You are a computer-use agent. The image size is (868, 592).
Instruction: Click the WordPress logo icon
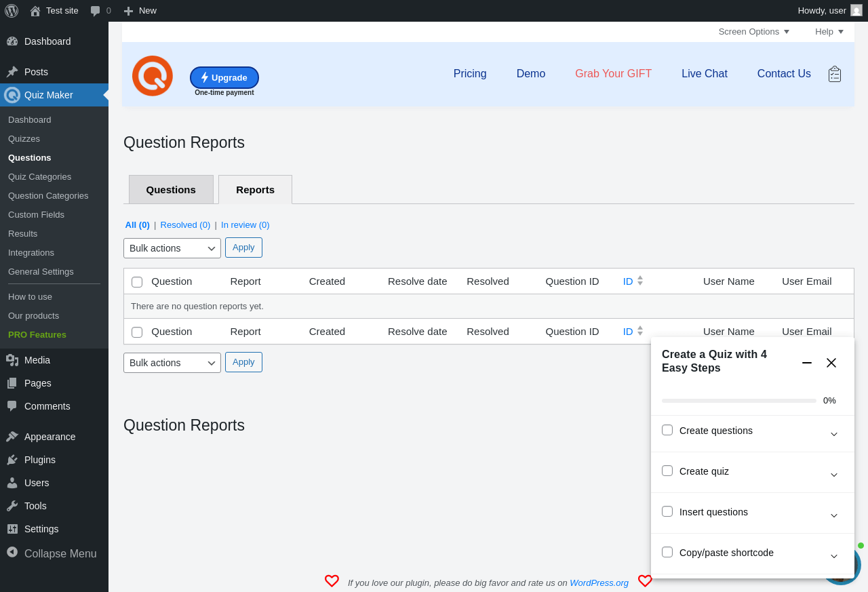(x=12, y=11)
